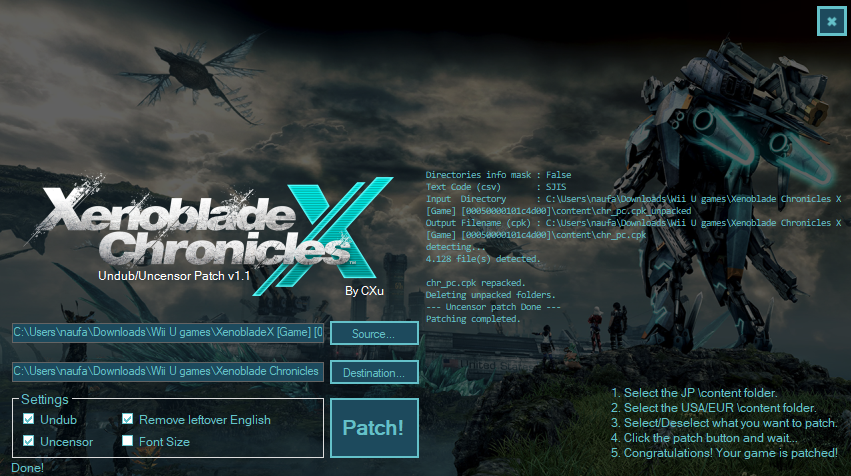Click '--- Uncensor patch Done ---' log line
This screenshot has height=476, width=851.
[493, 307]
